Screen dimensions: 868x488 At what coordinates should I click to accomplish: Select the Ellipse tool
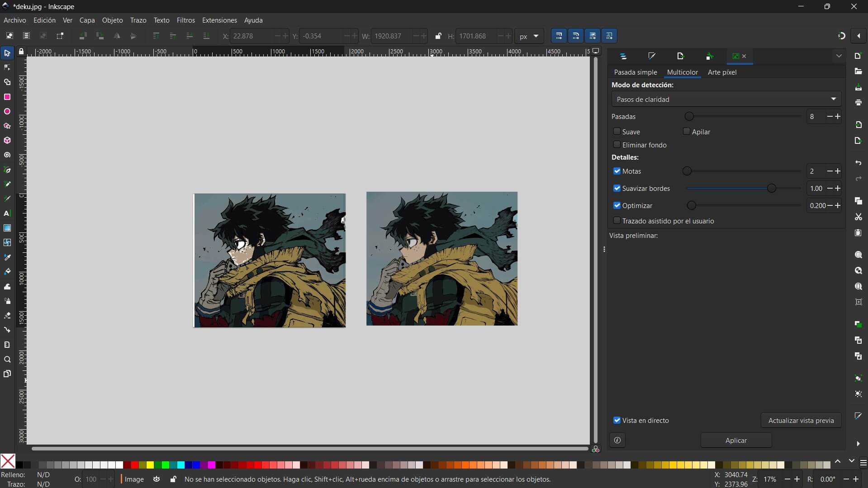(x=7, y=111)
